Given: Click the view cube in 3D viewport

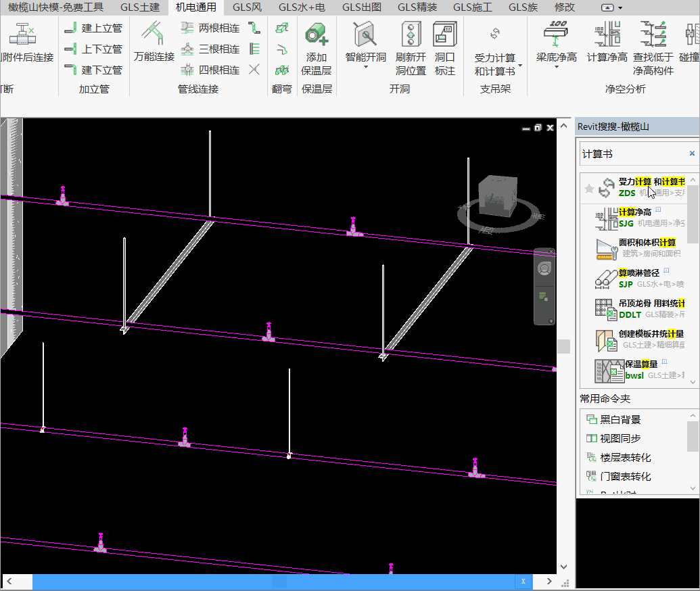Looking at the screenshot, I should (x=497, y=196).
